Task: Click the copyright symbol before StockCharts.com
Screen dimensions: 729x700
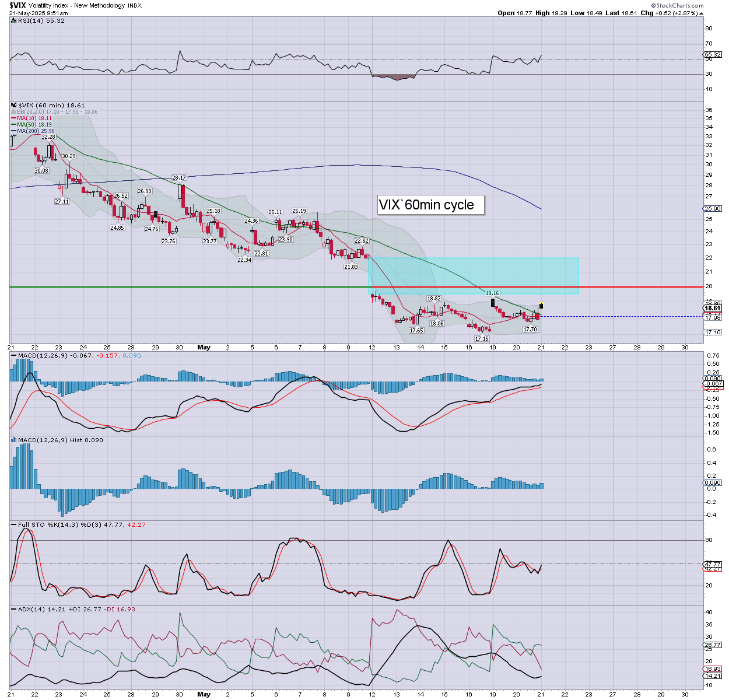Action: coord(653,5)
